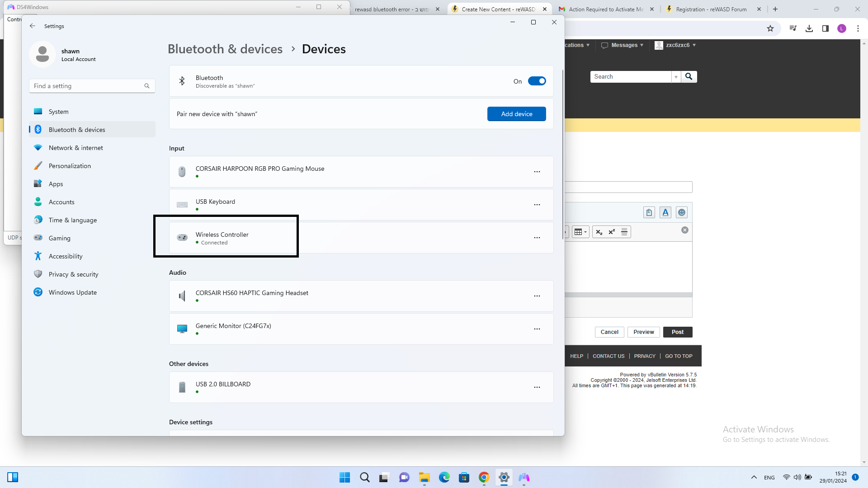Open more options for Wireless Controller

537,238
